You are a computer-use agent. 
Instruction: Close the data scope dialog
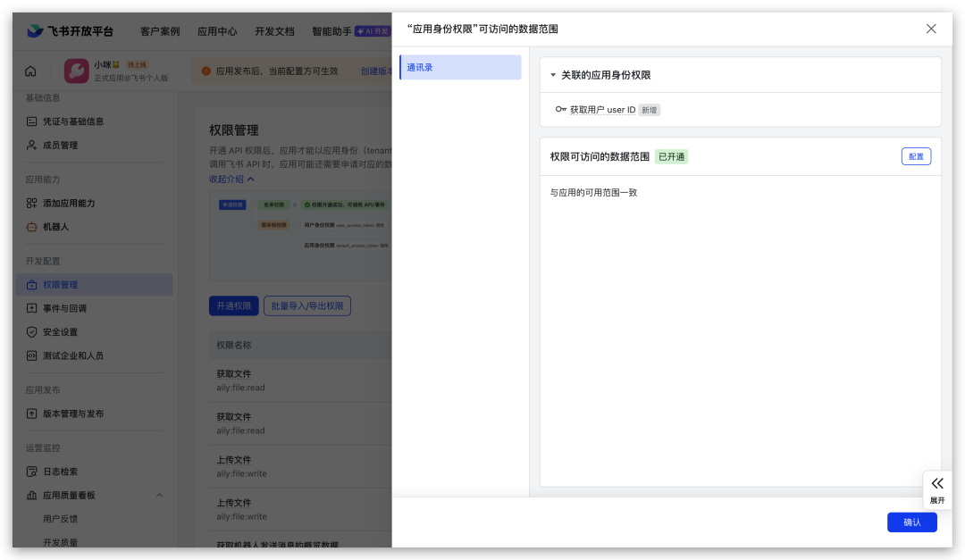pos(931,29)
